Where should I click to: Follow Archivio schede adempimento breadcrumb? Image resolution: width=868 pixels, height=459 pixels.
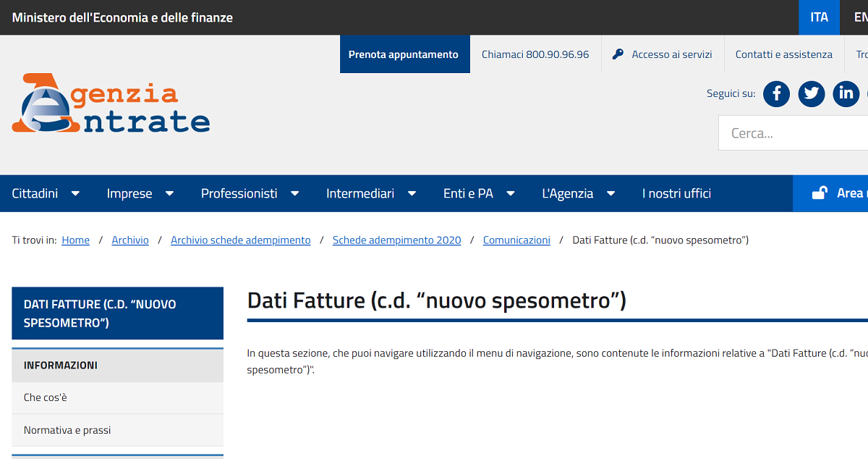241,240
